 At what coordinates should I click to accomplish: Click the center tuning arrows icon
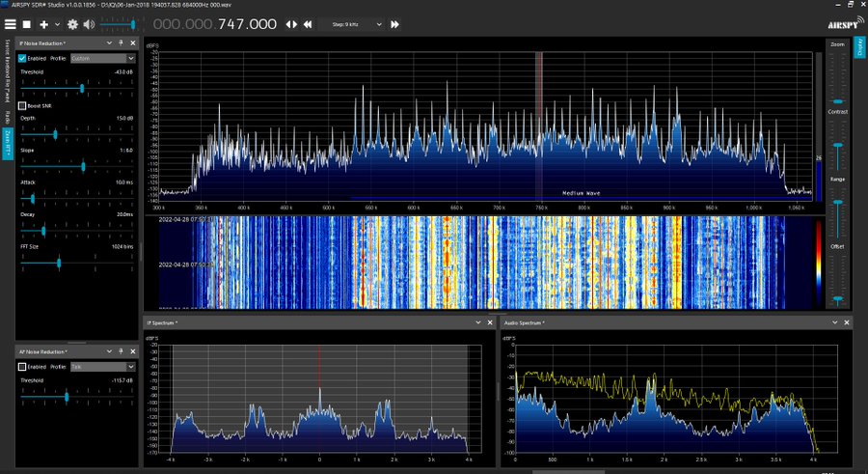click(290, 24)
